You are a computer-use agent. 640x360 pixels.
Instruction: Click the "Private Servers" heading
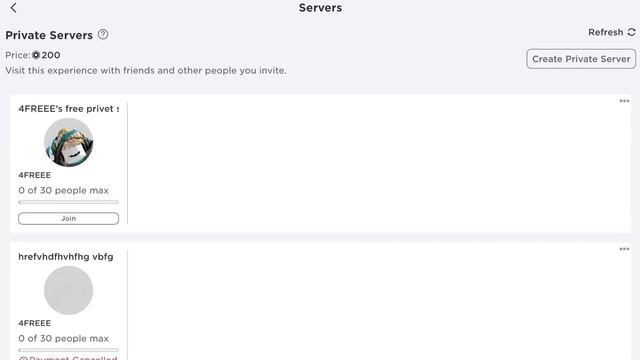click(x=49, y=35)
